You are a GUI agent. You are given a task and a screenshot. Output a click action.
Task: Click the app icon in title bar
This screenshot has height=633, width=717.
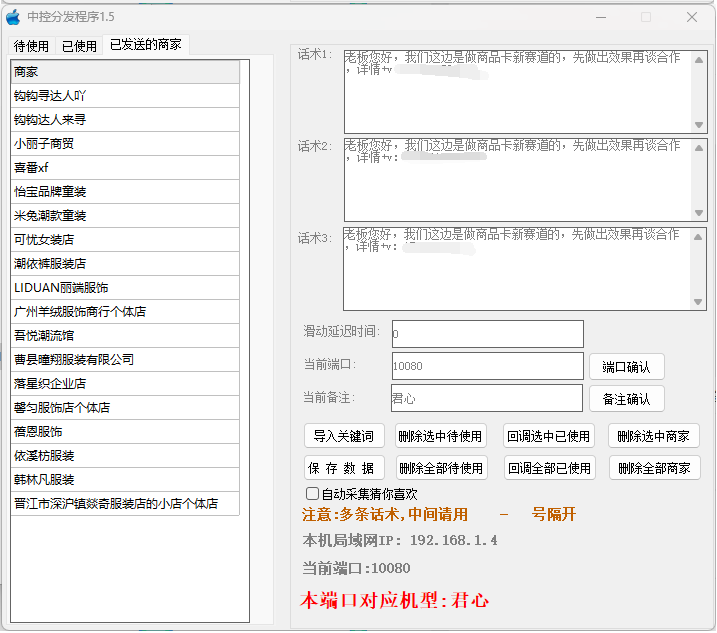point(14,17)
